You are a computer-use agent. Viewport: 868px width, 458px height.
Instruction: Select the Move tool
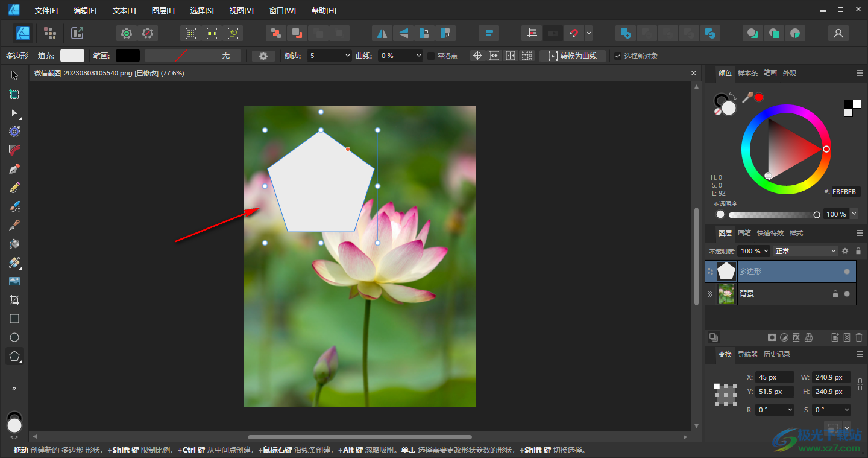coord(14,75)
